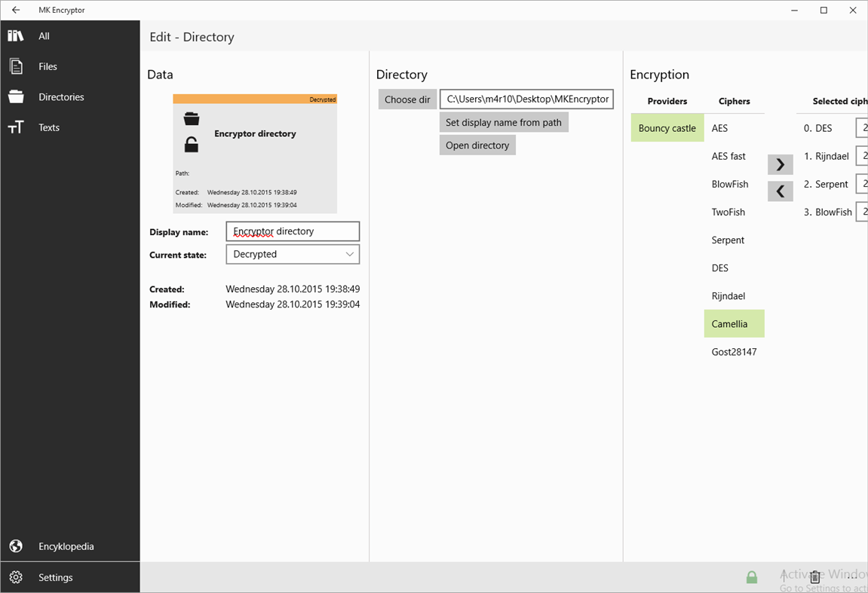This screenshot has height=593, width=868.
Task: Switch to the Ciphers column header
Action: coord(735,101)
